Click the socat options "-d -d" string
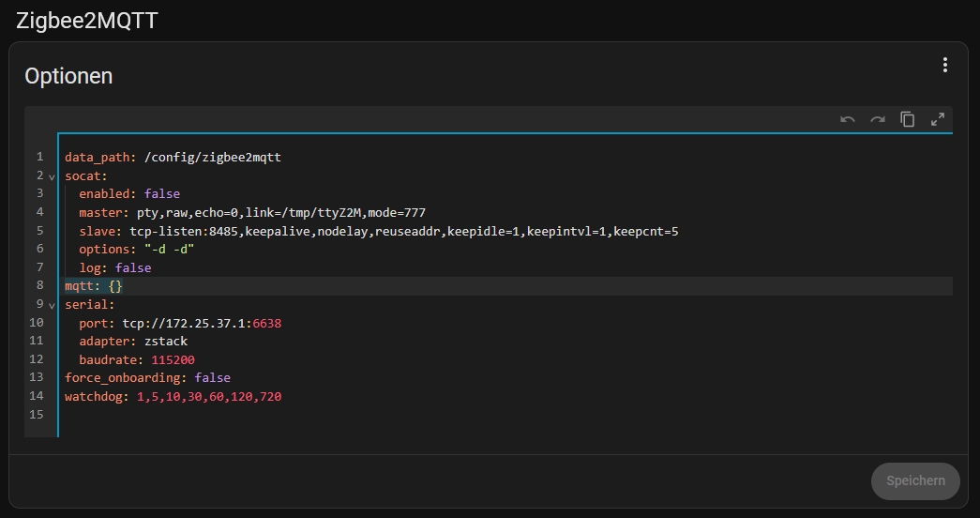Screen dimensions: 980x518 170,250
